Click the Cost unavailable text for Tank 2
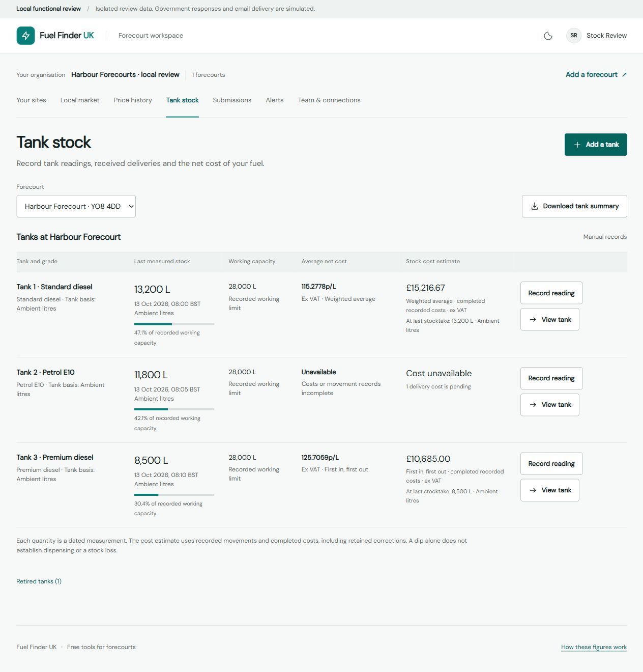 [x=439, y=374]
